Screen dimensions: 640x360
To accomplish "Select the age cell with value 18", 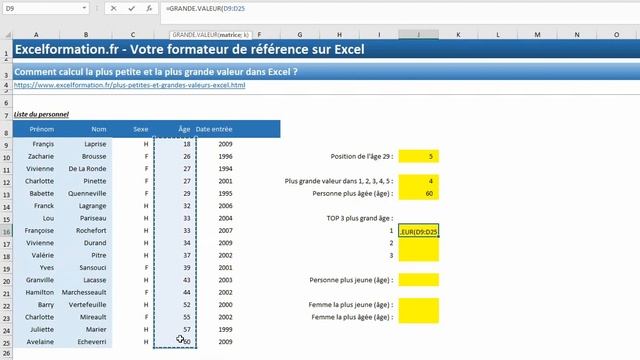I will coord(175,144).
